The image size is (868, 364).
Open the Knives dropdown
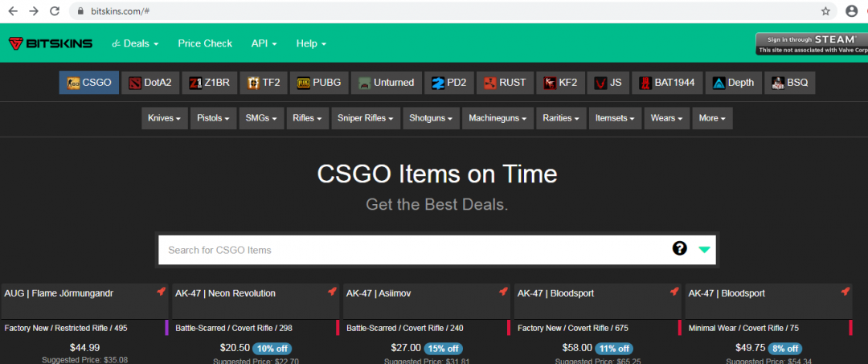165,118
